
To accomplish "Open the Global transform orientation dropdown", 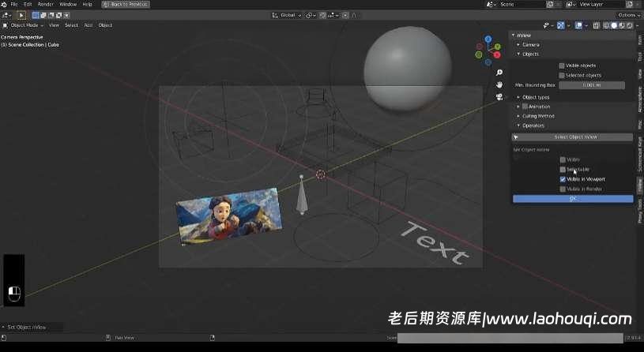I will point(287,15).
